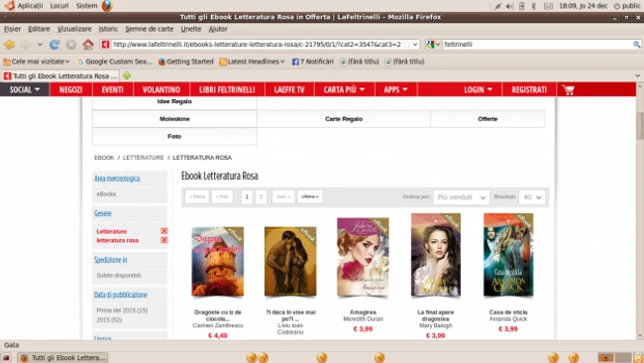Viewport: 644px width, 363px height.
Task: Open the shopping cart icon
Action: click(568, 89)
